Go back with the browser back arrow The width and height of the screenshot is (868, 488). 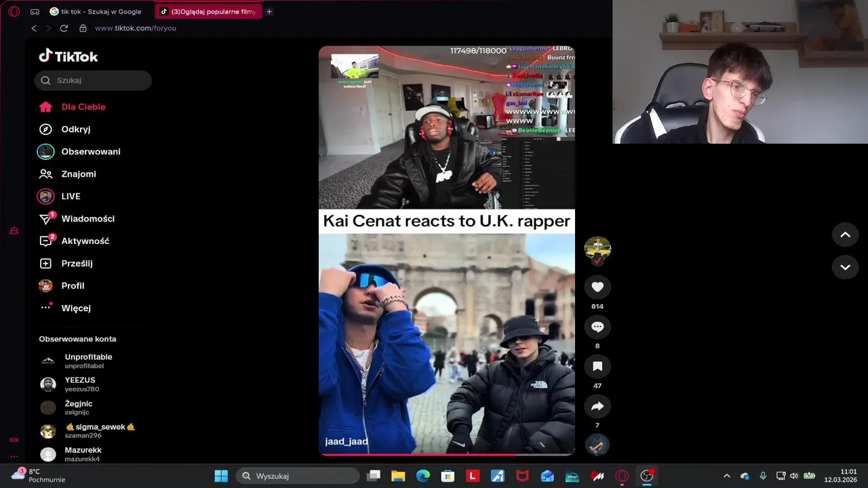(34, 28)
